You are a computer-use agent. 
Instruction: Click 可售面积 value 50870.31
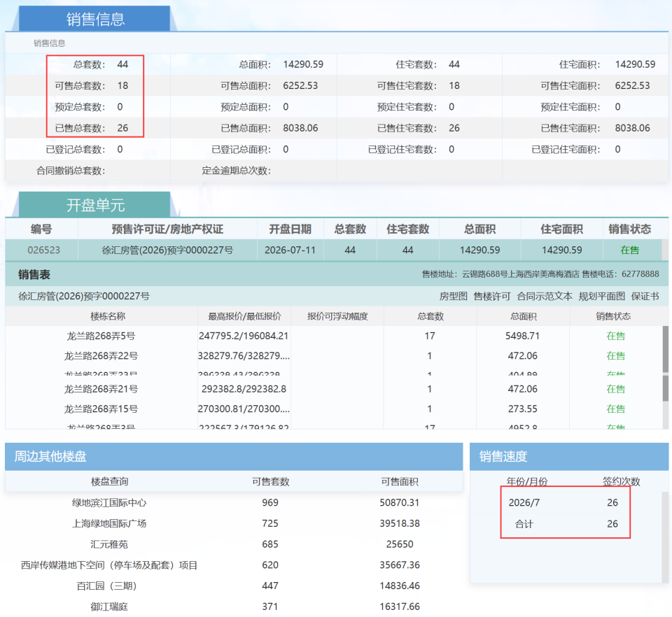400,503
